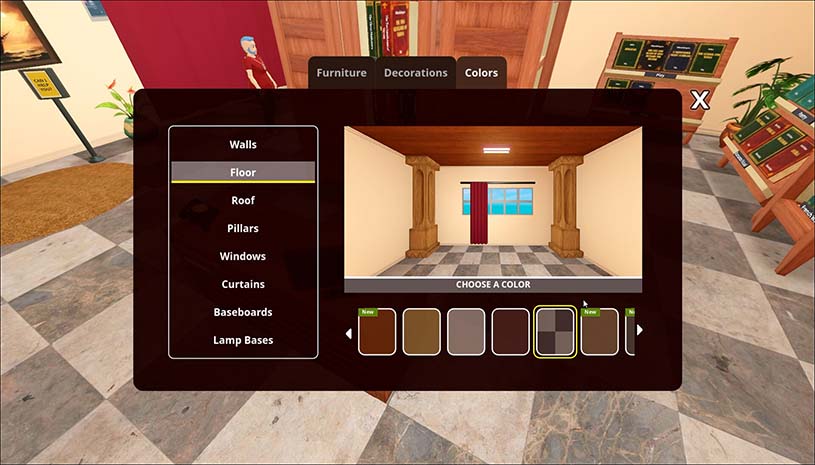Select Pillars from the list
Viewport: 815px width, 465px height.
pos(243,228)
